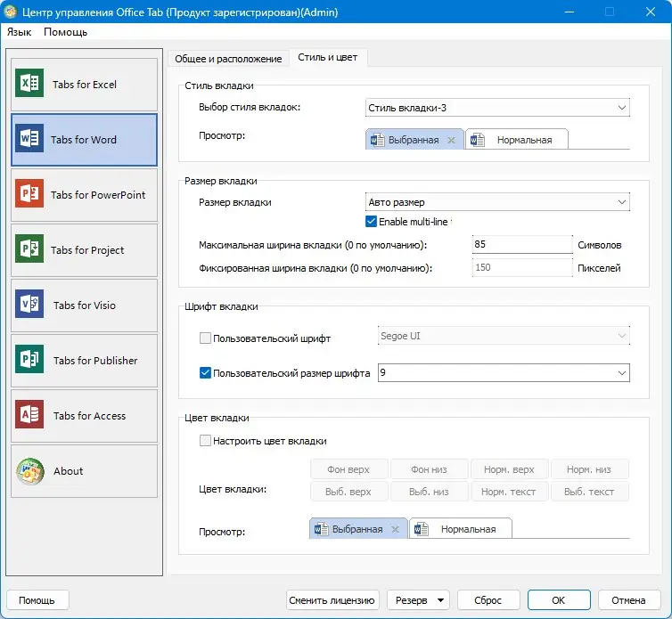Viewport: 672px width, 619px height.
Task: Select the Tabs for Excel icon
Action: [29, 83]
